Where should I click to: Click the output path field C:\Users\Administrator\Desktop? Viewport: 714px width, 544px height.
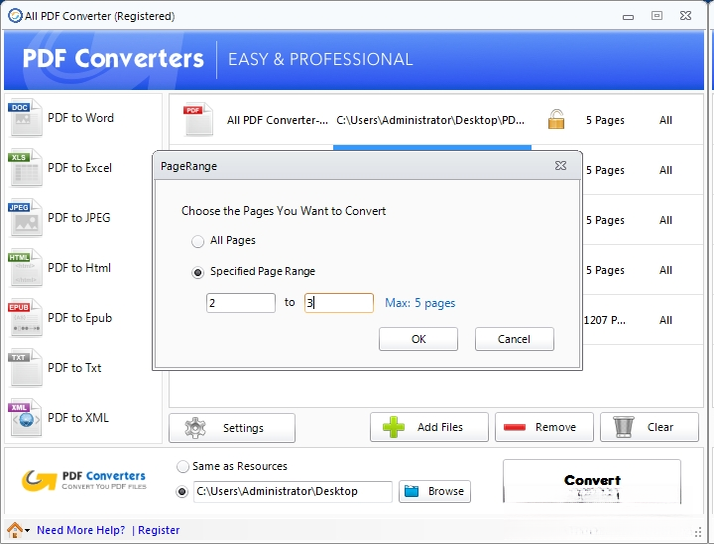pyautogui.click(x=293, y=492)
